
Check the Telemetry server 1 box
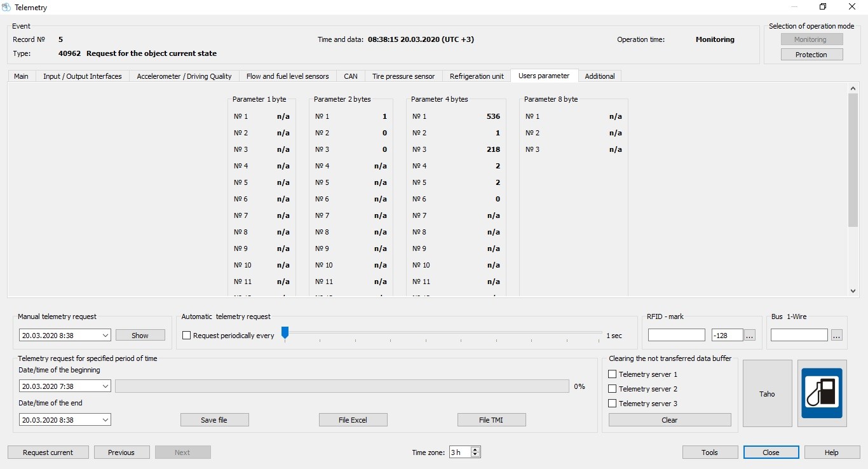(613, 374)
